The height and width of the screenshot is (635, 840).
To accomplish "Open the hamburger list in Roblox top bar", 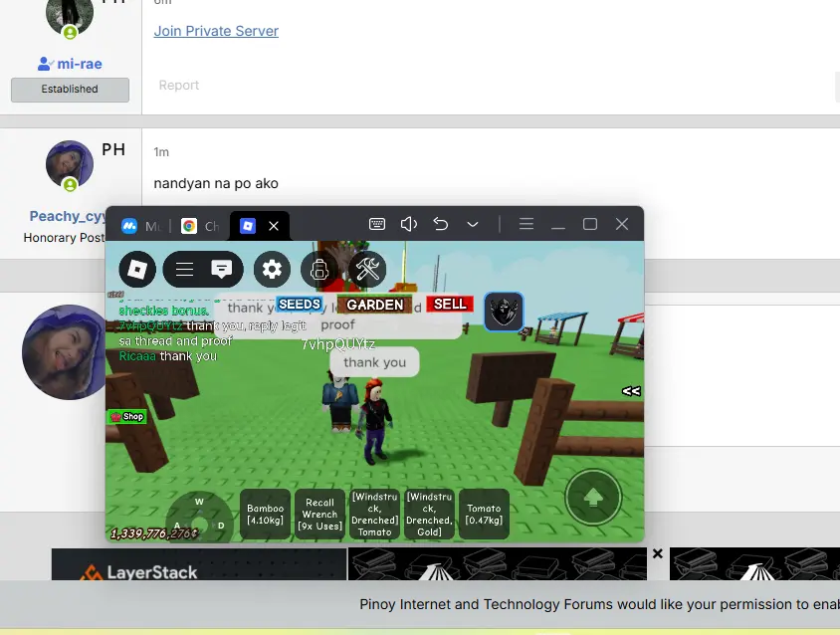I will [184, 269].
